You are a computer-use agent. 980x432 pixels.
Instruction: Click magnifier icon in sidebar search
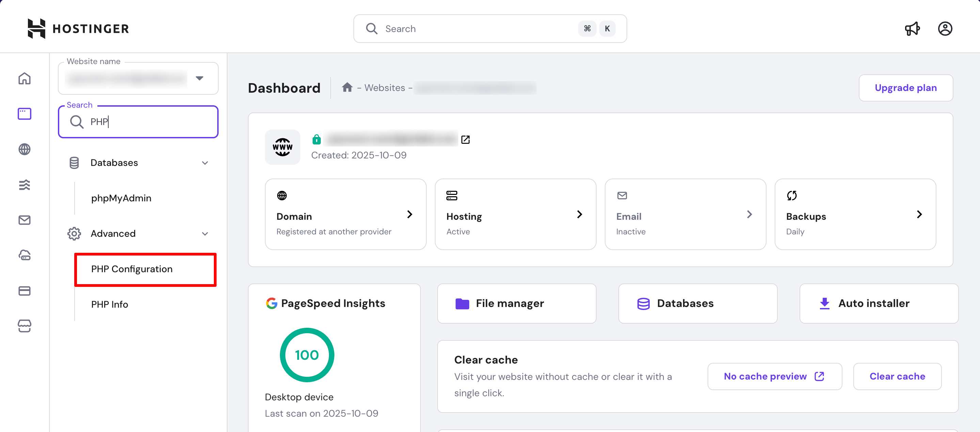coord(77,122)
